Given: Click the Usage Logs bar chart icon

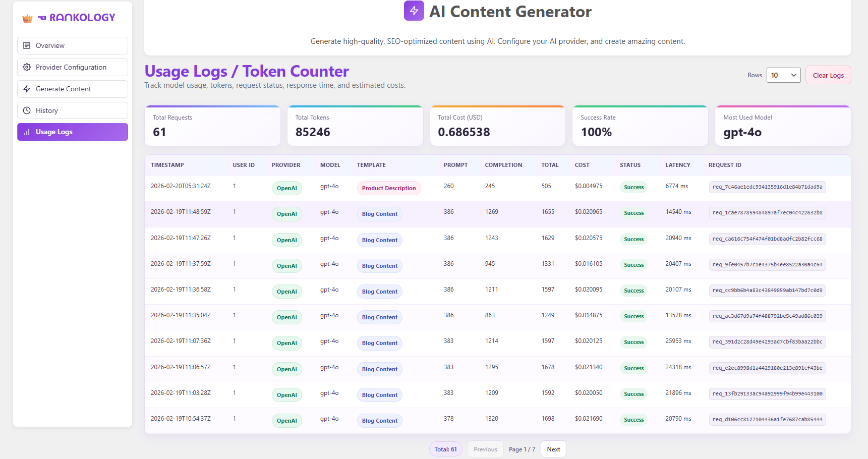Looking at the screenshot, I should (x=27, y=132).
